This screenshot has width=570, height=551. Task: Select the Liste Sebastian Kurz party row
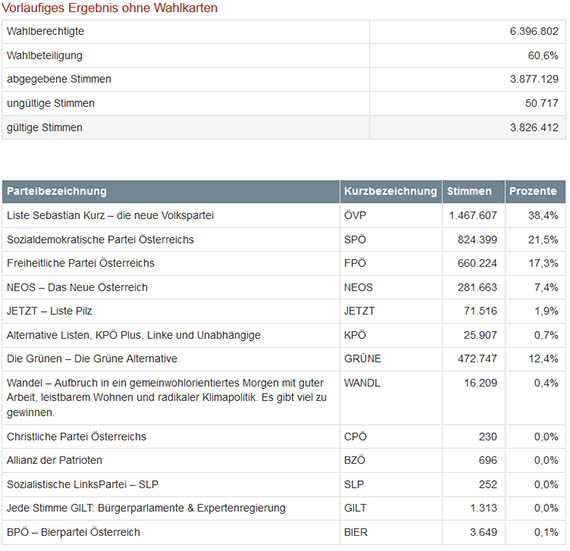[284, 215]
